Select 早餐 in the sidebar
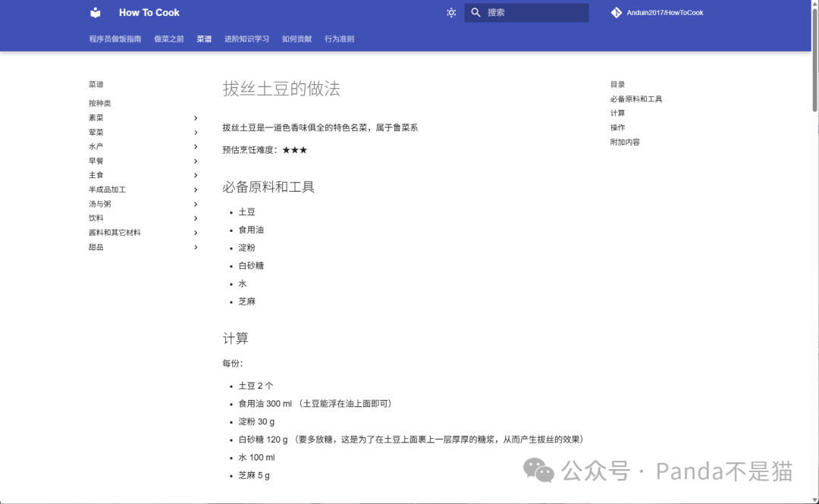The width and height of the screenshot is (819, 504). point(96,161)
